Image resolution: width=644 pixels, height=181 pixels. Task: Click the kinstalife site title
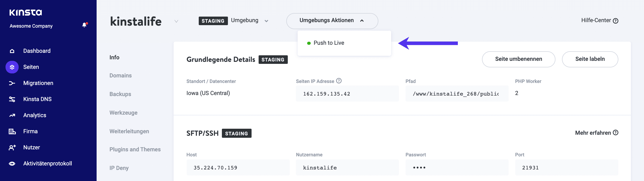(x=136, y=21)
